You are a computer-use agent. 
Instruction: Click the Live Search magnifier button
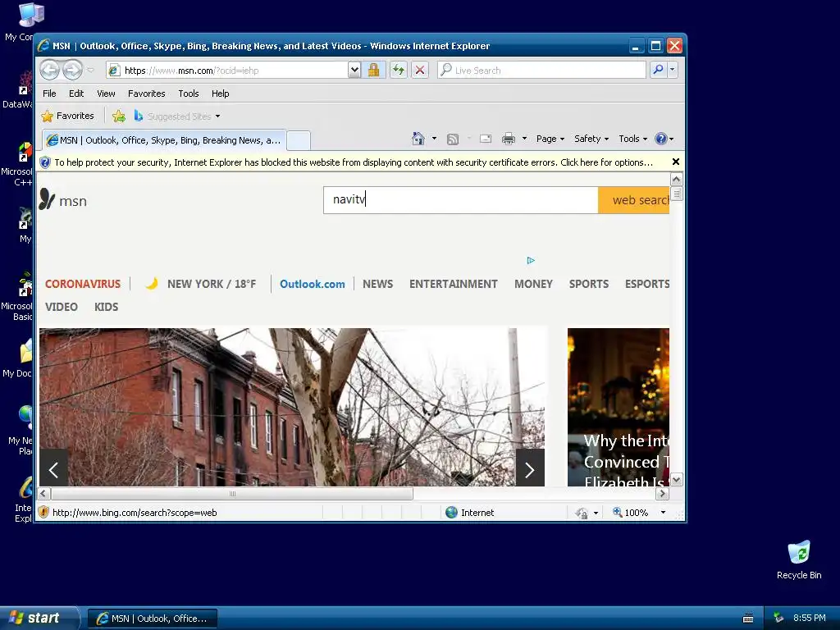pyautogui.click(x=658, y=70)
